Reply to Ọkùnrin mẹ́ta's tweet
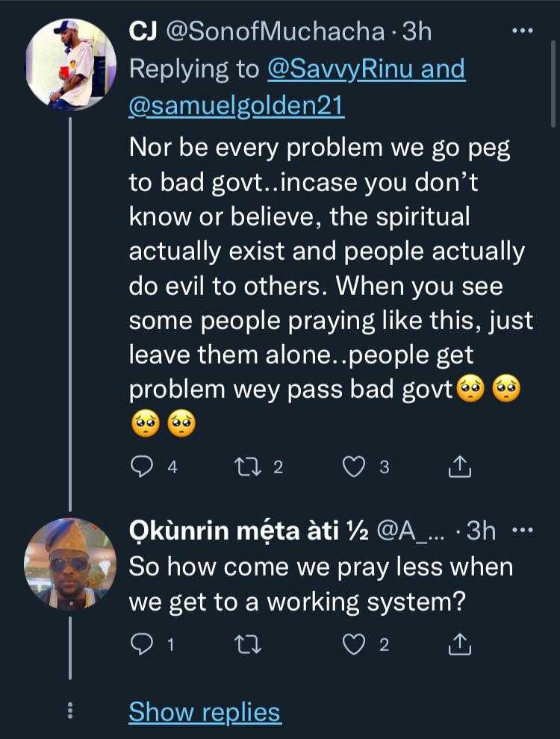The image size is (560, 739). (142, 645)
